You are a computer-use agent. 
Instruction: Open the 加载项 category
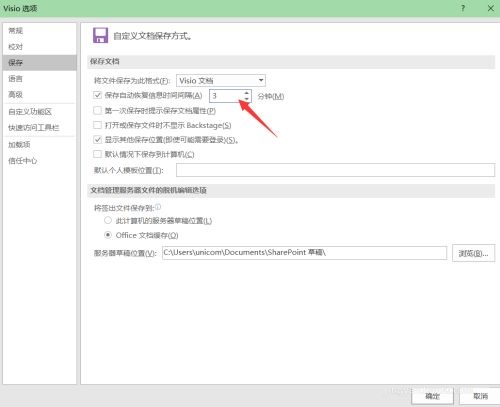[x=39, y=145]
